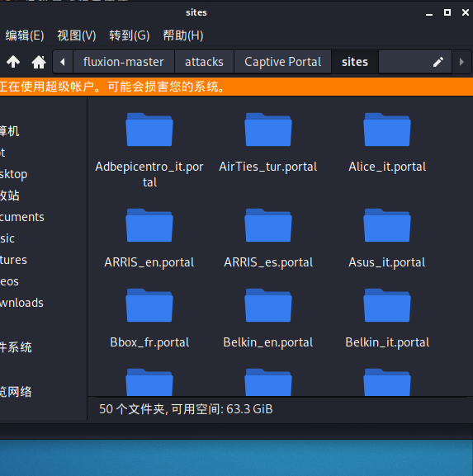Screen dimensions: 473x476
Task: Select ARRIS_en.portal folder icon
Action: pyautogui.click(x=149, y=225)
